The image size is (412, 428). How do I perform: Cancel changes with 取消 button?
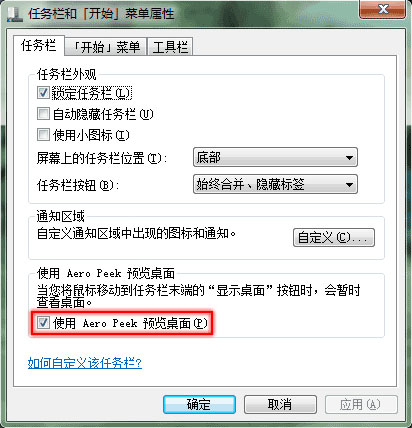[x=280, y=405]
